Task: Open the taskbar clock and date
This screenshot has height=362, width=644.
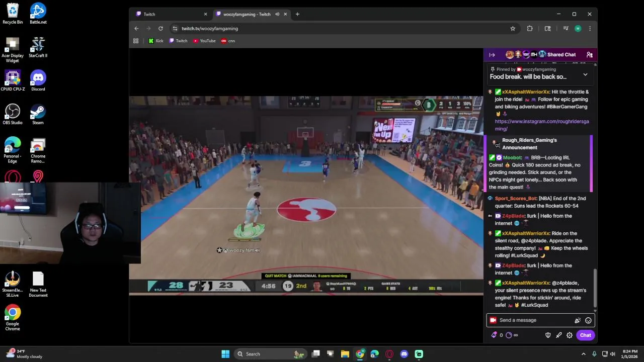Action: coord(629,354)
